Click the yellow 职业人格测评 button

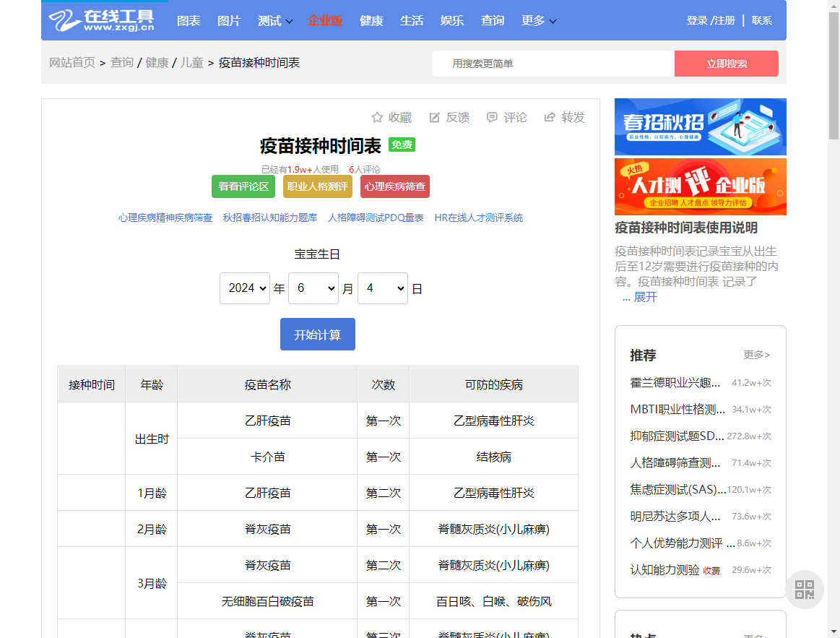(318, 186)
